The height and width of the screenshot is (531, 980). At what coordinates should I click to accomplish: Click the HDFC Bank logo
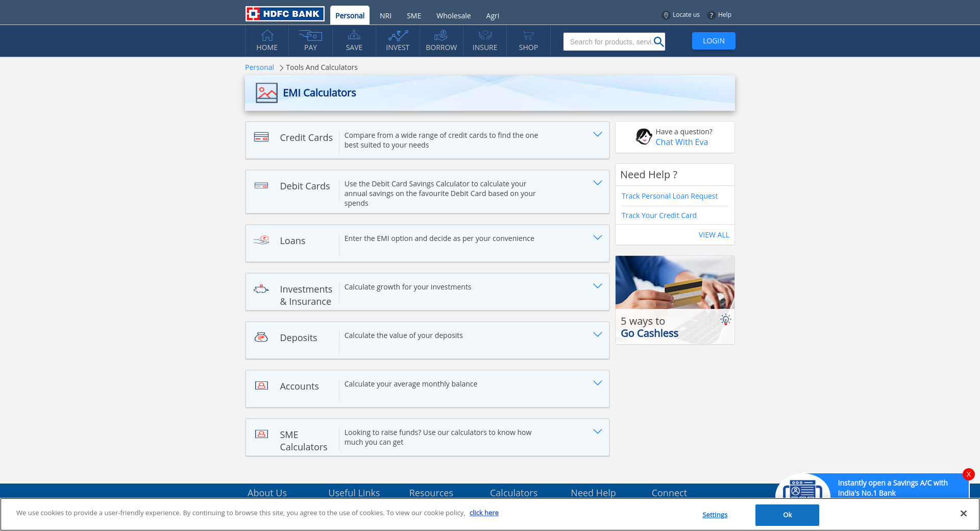285,14
